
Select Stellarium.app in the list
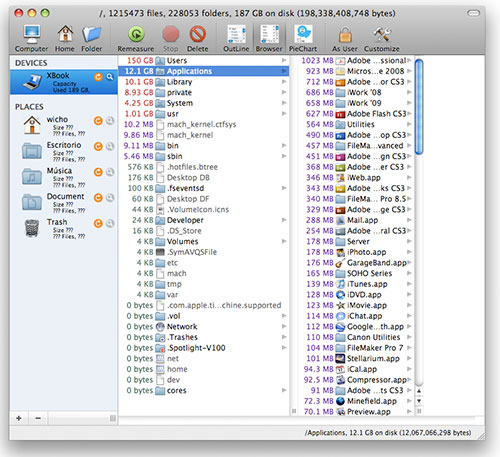coord(356,358)
